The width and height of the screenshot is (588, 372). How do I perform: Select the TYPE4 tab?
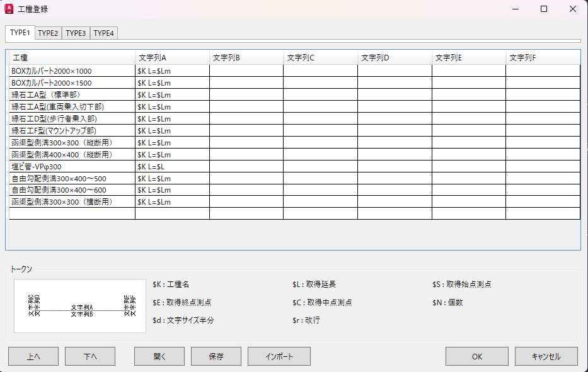click(x=104, y=33)
